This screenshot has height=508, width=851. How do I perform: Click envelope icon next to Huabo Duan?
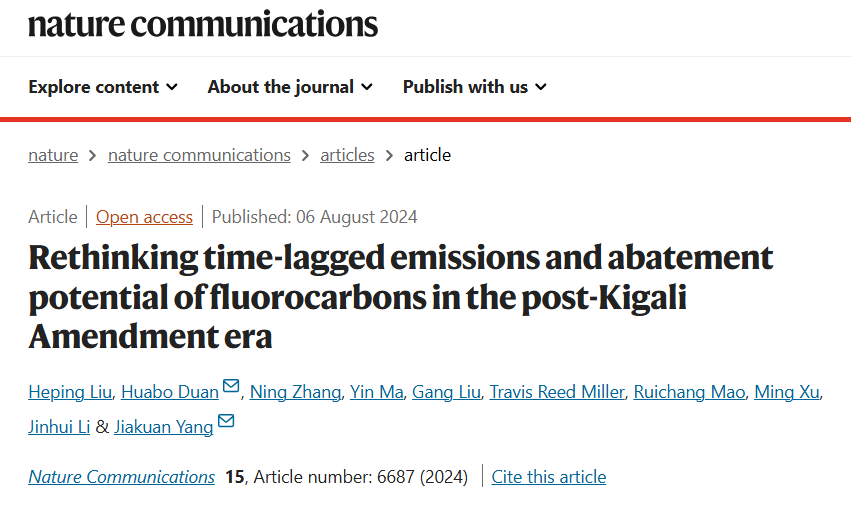(x=231, y=387)
